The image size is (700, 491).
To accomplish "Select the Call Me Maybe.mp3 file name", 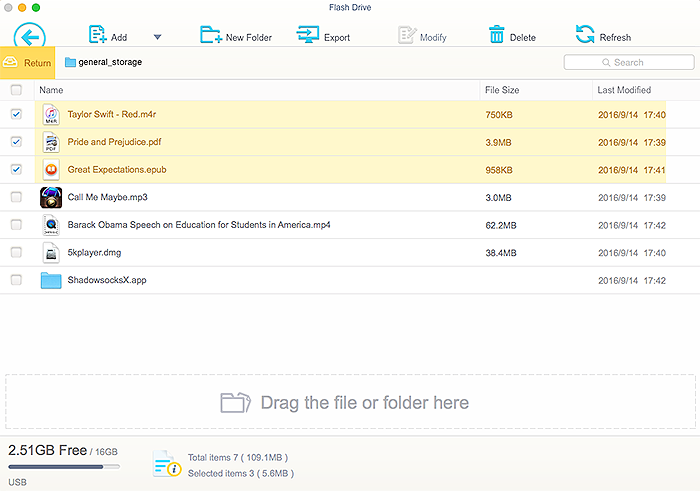I will tap(107, 197).
